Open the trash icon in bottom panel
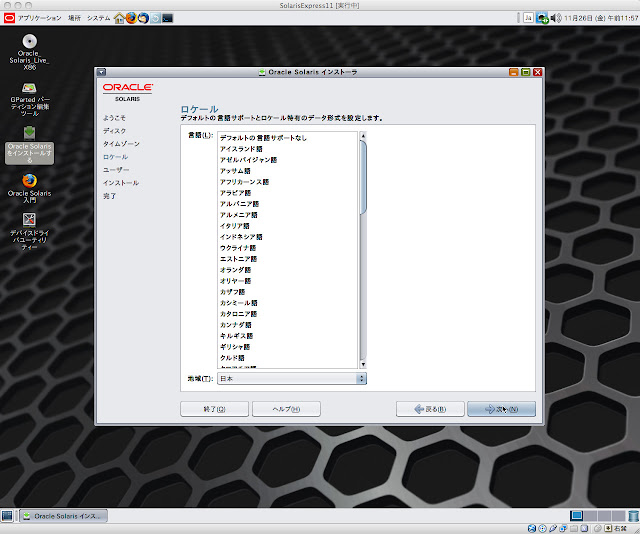The height and width of the screenshot is (534, 640). click(633, 516)
